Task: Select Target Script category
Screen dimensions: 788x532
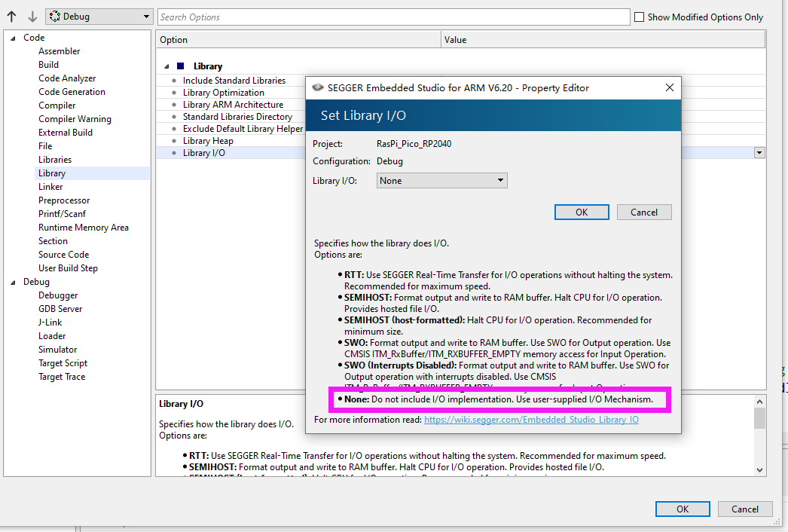Action: [63, 363]
